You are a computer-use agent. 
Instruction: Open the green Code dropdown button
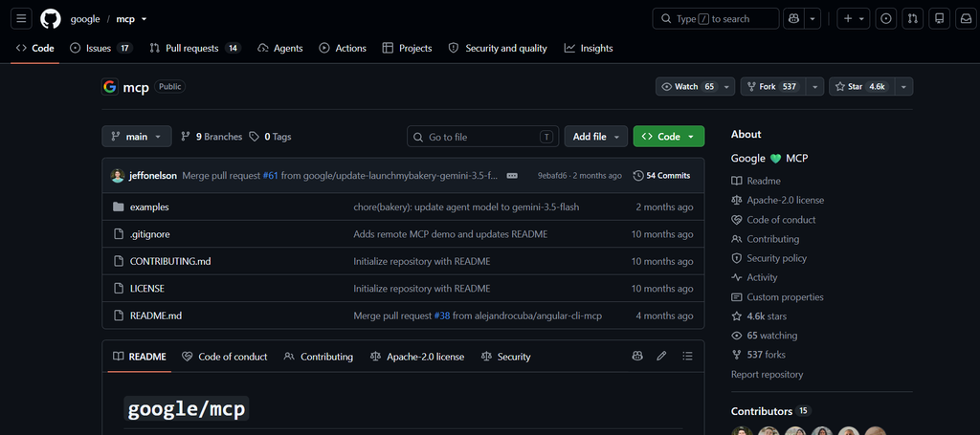coord(668,137)
